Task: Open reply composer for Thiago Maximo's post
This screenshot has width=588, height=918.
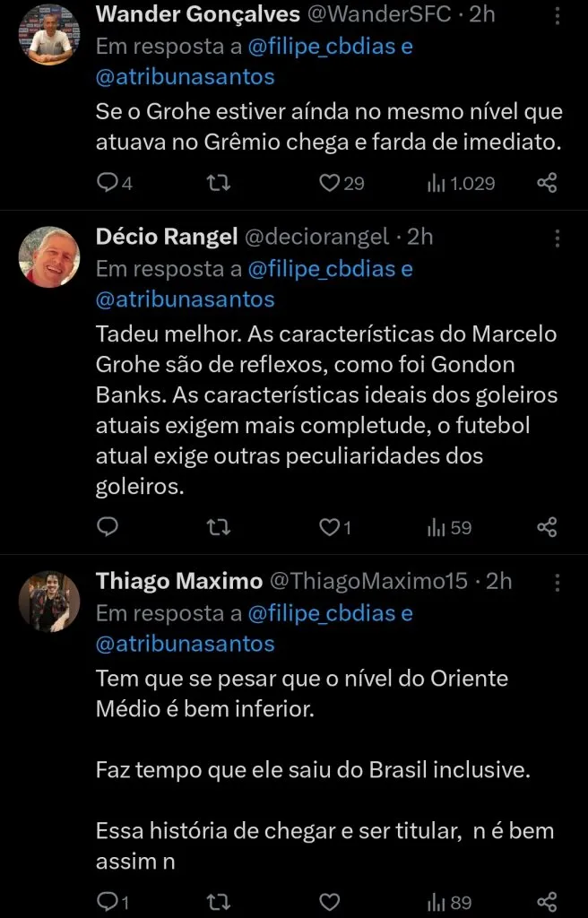Action: [x=108, y=902]
